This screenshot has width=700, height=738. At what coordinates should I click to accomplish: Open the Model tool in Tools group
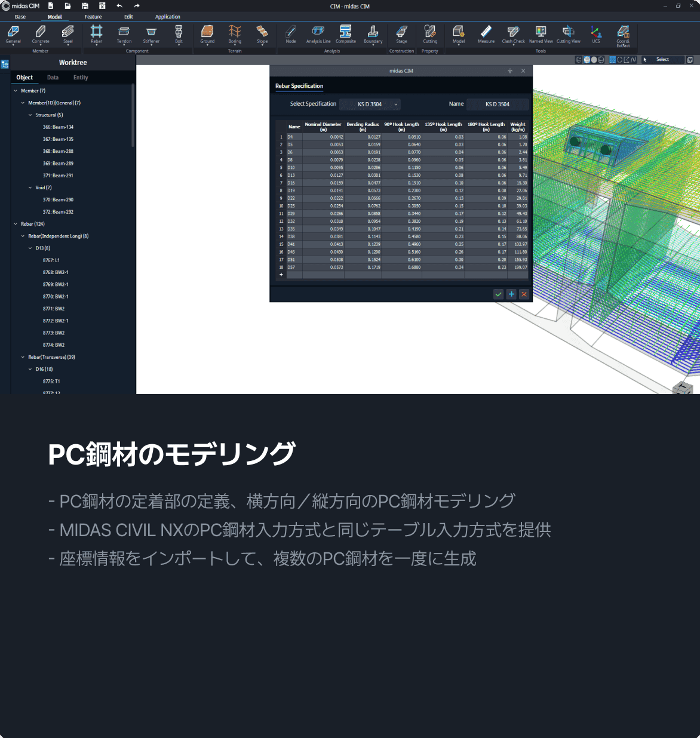pos(459,35)
